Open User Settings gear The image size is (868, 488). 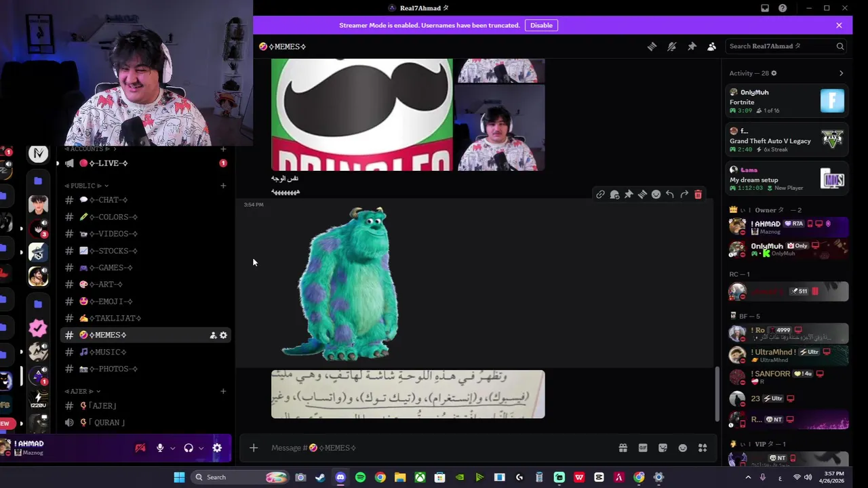point(217,448)
